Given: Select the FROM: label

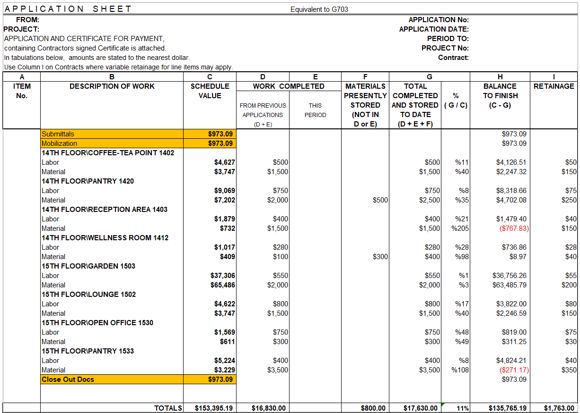Looking at the screenshot, I should [28, 20].
